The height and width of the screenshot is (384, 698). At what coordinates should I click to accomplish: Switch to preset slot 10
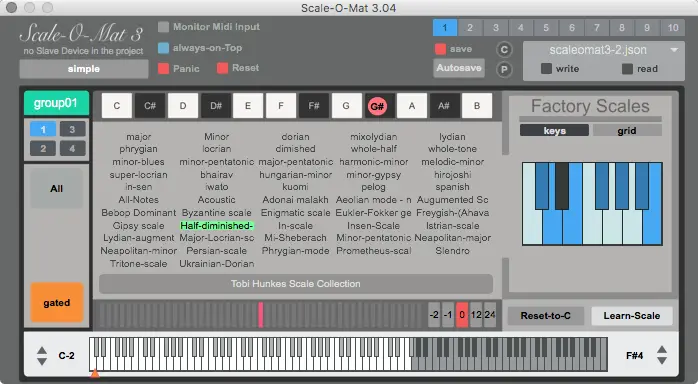[673, 28]
